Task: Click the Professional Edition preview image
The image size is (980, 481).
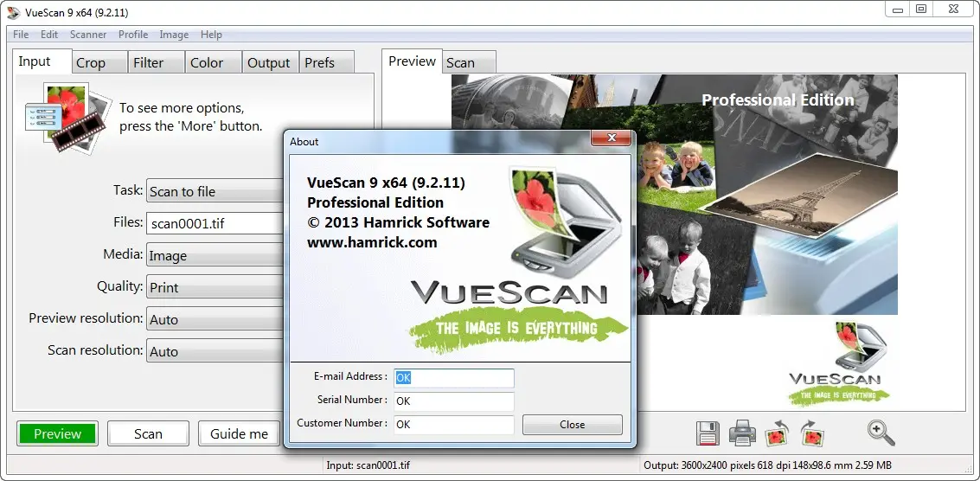Action: (x=675, y=195)
